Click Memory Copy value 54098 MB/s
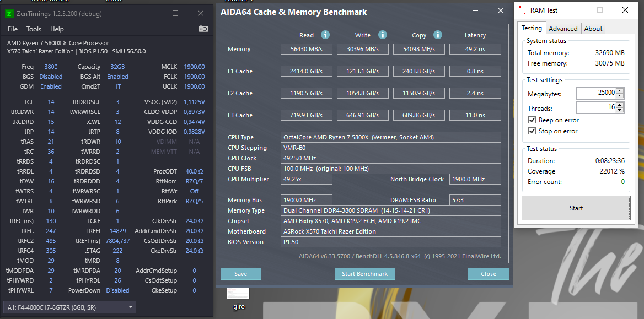Image resolution: width=644 pixels, height=319 pixels. 419,49
